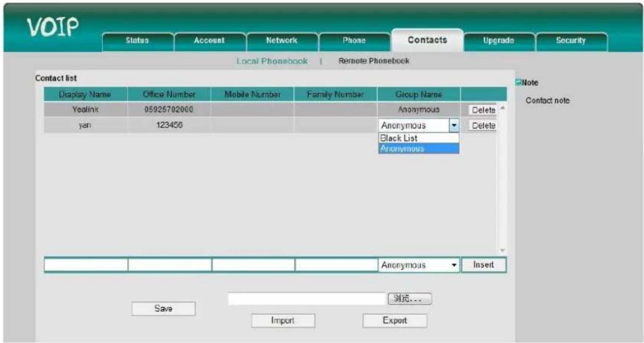644x343 pixels.
Task: Click contact list scroll down arrow
Action: [x=502, y=250]
